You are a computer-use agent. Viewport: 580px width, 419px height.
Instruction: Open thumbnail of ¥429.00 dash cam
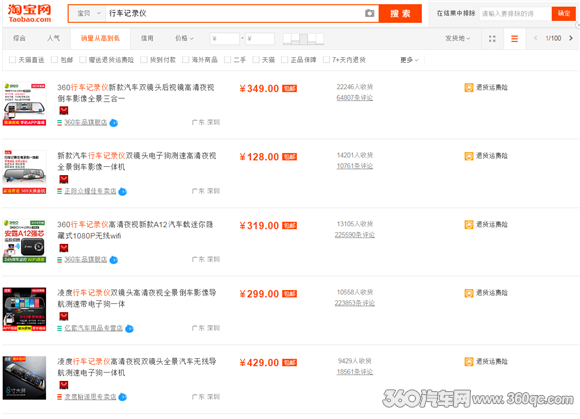tap(24, 378)
